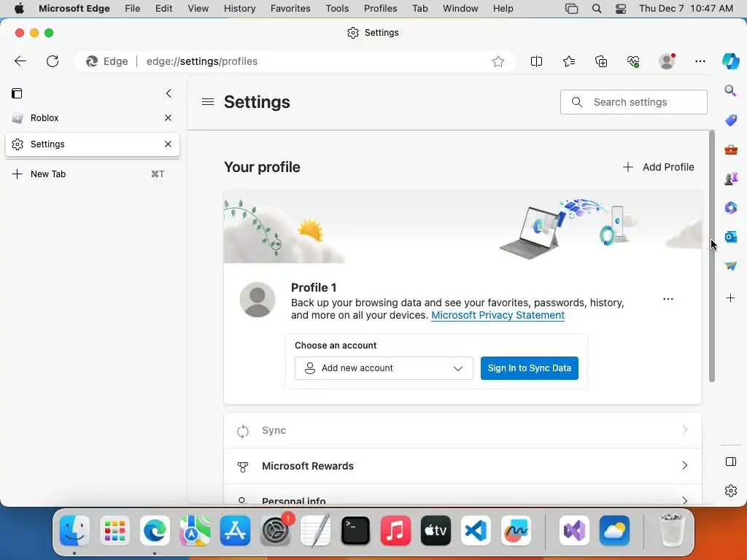Viewport: 747px width, 560px height.
Task: Open the profile avatar in toolbar
Action: [x=667, y=61]
